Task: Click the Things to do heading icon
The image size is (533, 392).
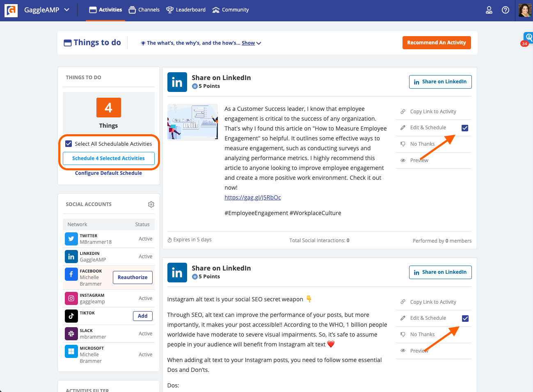Action: [68, 43]
